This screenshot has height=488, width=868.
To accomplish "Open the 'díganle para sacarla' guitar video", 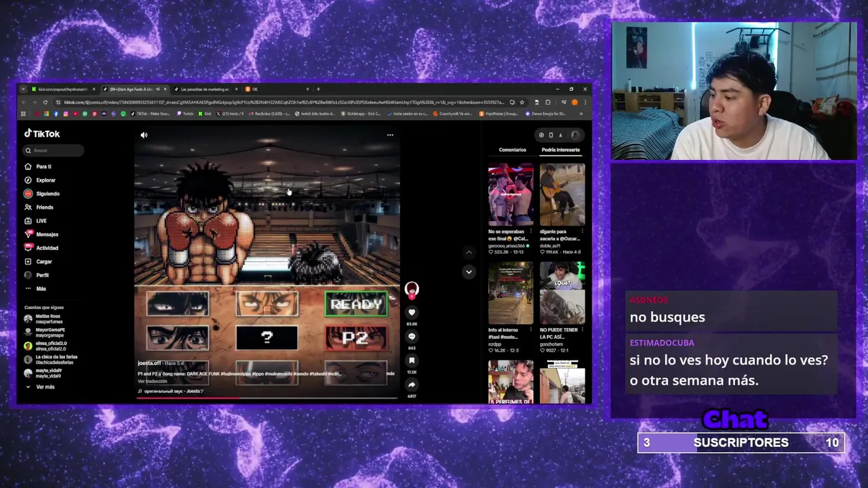I will 562,195.
